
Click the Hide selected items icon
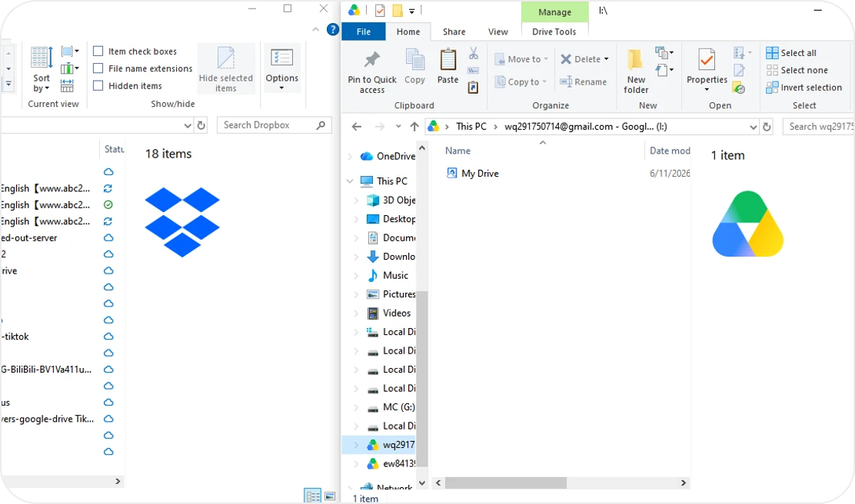[x=226, y=58]
